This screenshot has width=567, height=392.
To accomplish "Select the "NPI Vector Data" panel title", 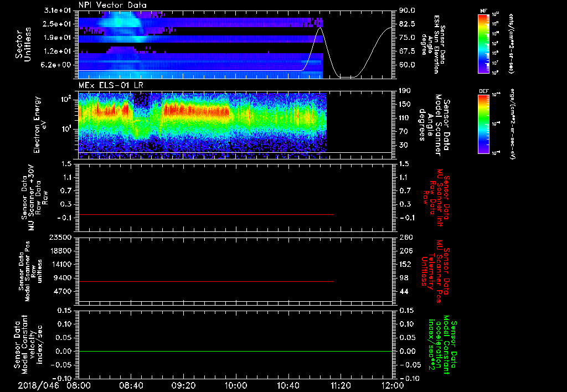I will 112,5.
